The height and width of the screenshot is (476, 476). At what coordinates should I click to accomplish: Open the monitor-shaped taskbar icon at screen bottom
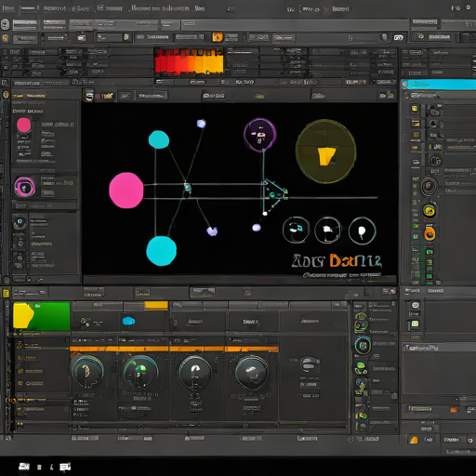65,467
